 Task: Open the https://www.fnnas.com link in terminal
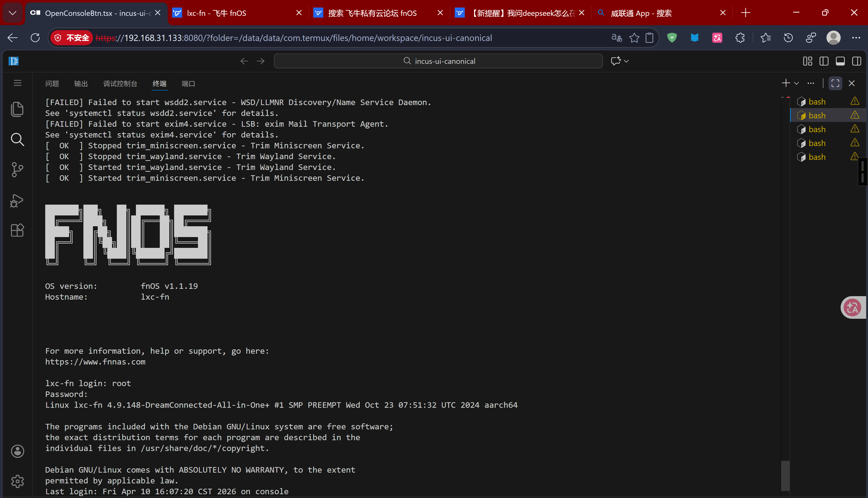pos(95,362)
